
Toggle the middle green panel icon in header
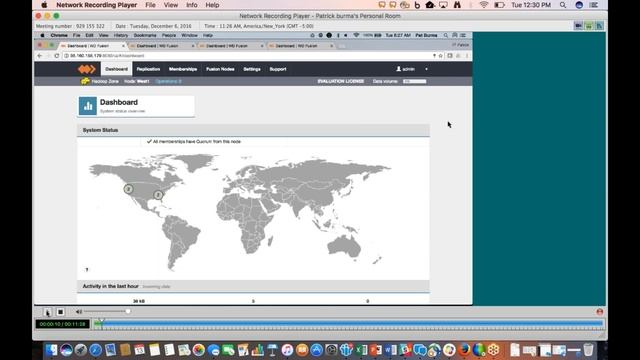(589, 26)
